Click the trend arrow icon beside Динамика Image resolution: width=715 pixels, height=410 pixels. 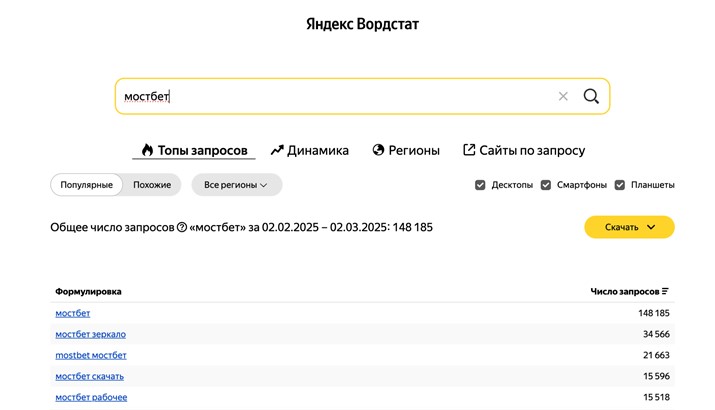(277, 150)
